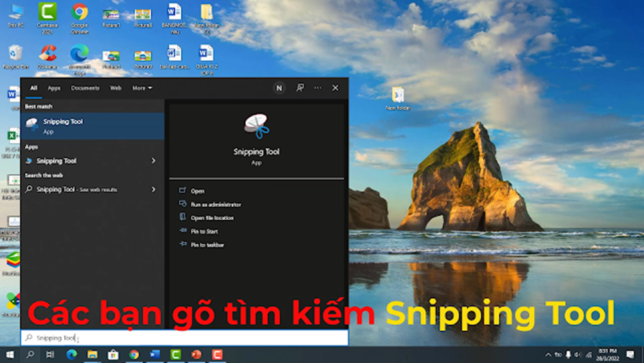
Task: Open the Snipping Tool best match result
Action: click(93, 126)
